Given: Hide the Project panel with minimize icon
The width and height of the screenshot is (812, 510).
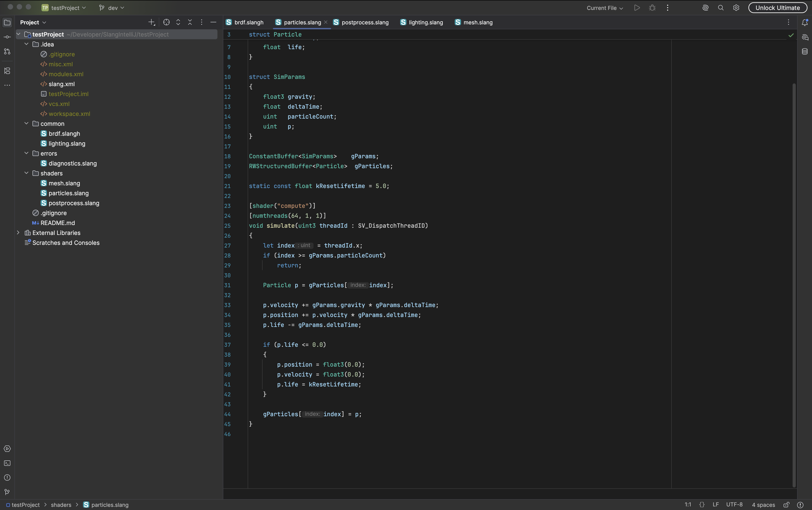Looking at the screenshot, I should [213, 22].
